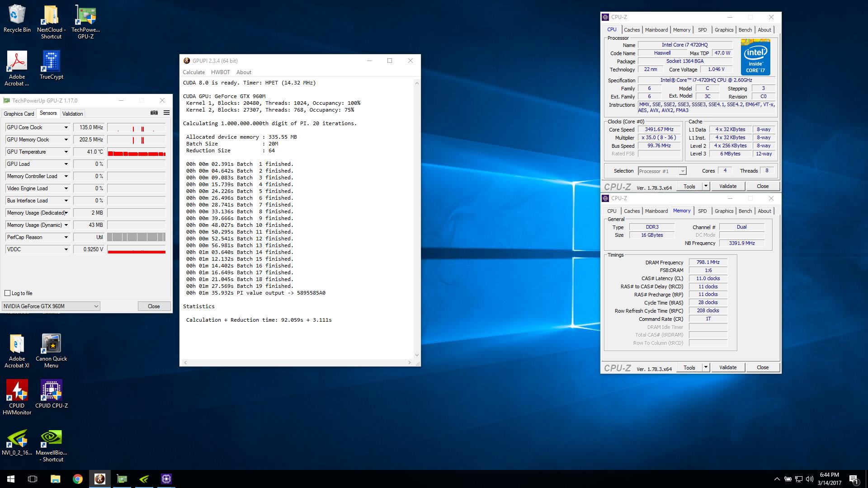
Task: Click the network tray icon
Action: tap(798, 479)
